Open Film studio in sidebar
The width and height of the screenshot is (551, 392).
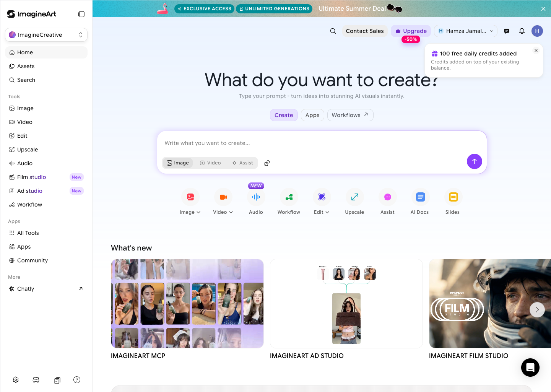(x=46, y=177)
